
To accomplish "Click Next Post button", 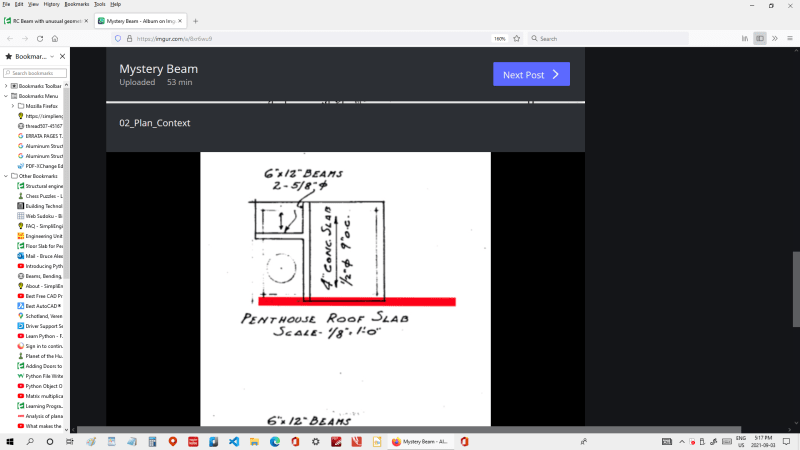I will click(x=531, y=74).
